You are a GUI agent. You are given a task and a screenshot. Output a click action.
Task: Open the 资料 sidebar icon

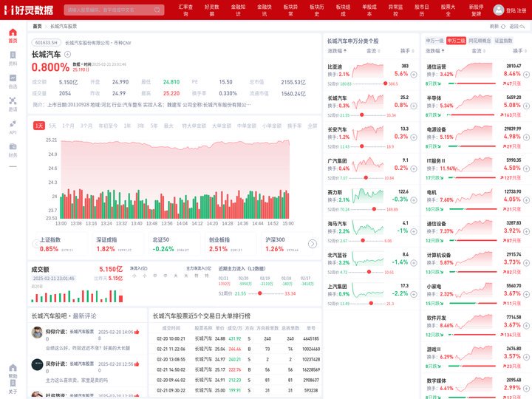13,55
